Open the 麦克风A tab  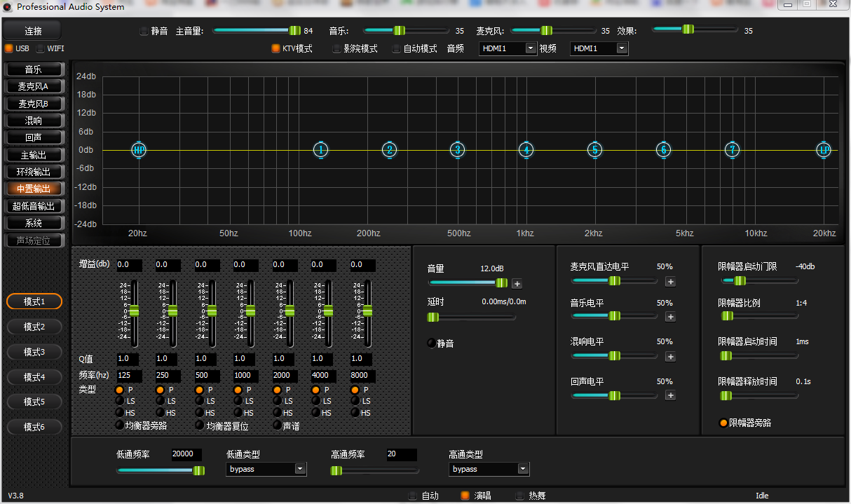point(34,86)
